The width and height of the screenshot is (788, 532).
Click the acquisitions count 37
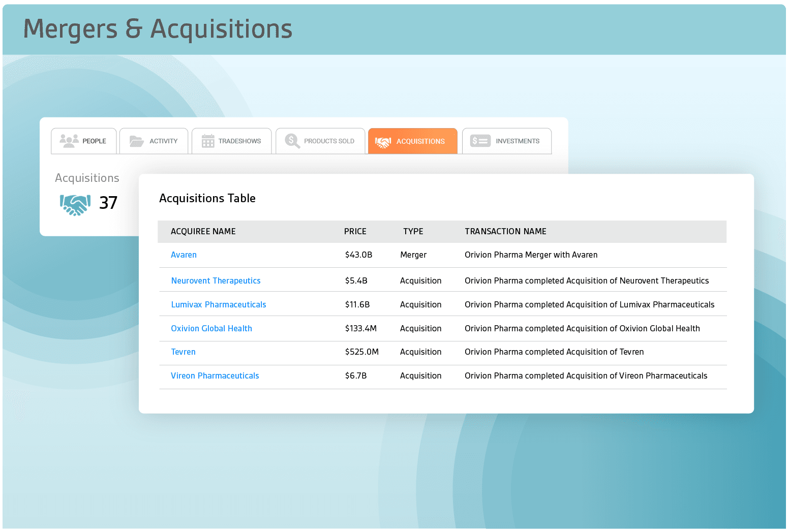point(108,203)
